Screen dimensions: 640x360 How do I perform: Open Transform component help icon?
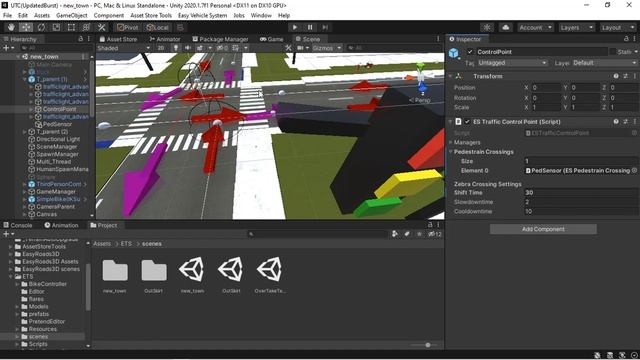tap(616, 76)
